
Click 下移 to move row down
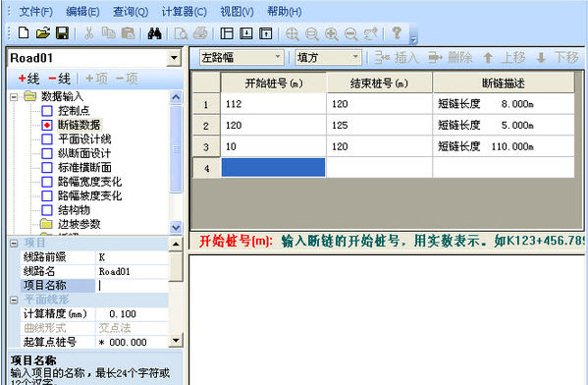click(x=558, y=57)
